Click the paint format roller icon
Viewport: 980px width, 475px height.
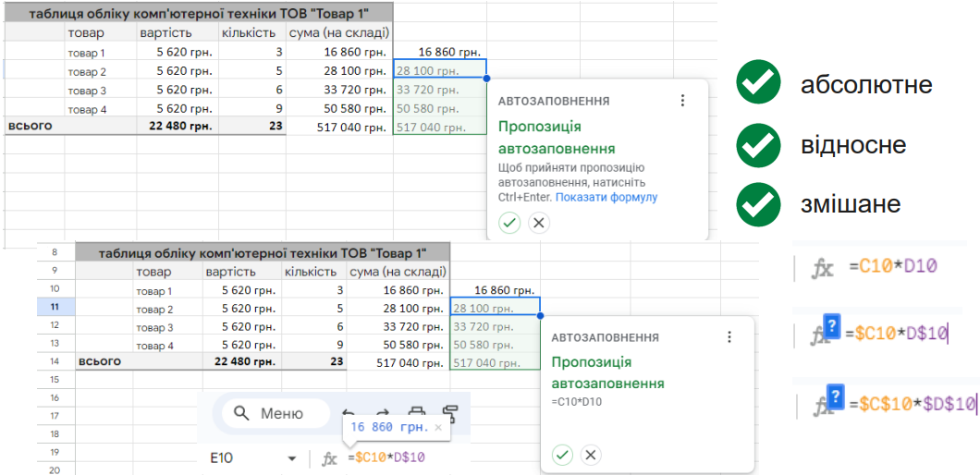(450, 413)
